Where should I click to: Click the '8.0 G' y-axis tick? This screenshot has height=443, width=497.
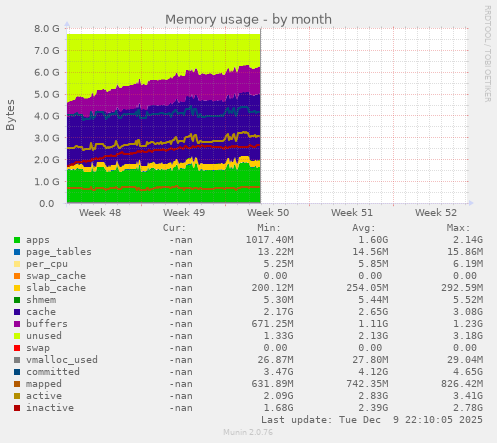click(x=47, y=29)
